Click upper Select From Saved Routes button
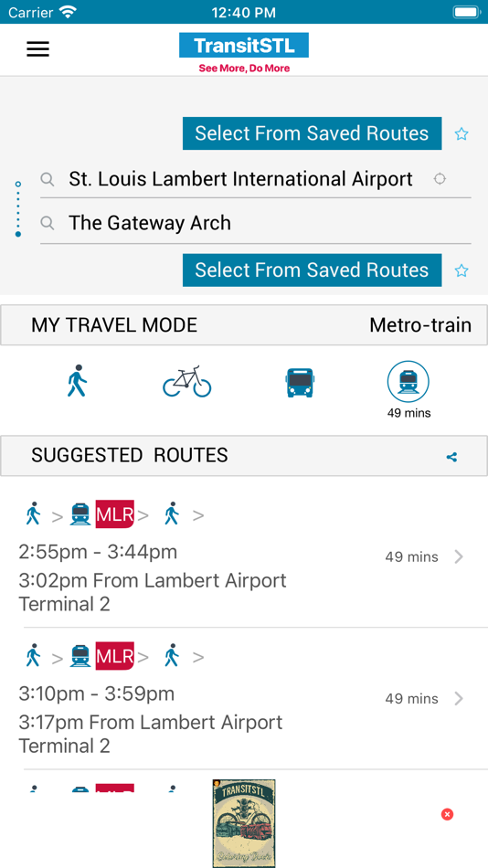 (313, 133)
